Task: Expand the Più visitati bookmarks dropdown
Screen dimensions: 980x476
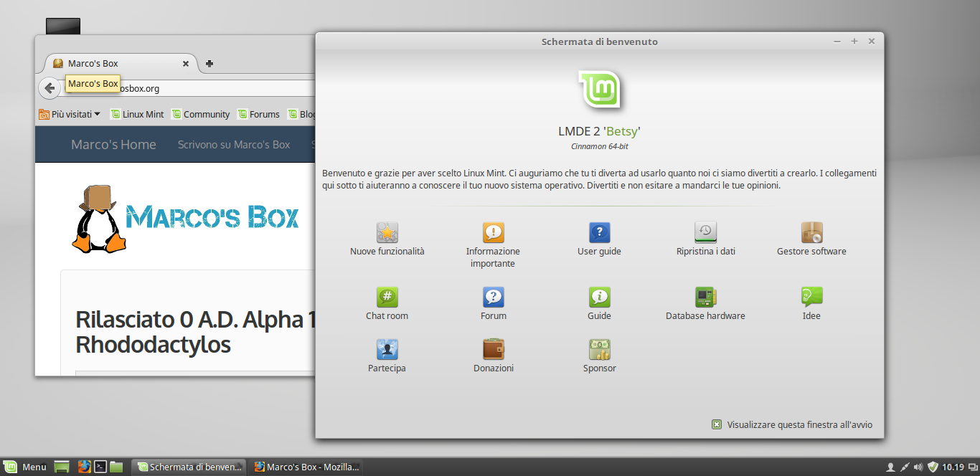Action: (x=70, y=114)
